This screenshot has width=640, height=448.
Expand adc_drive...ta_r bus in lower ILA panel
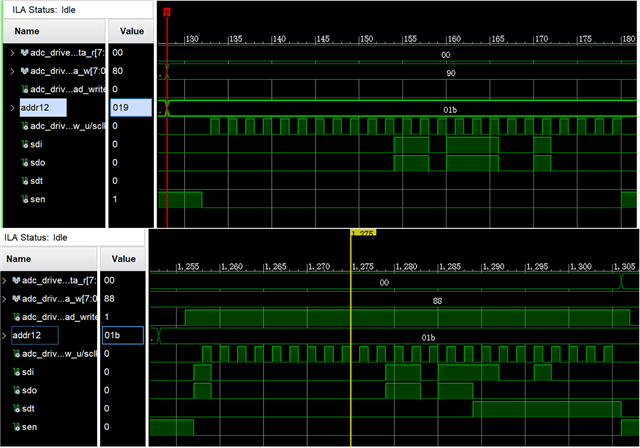(x=4, y=281)
